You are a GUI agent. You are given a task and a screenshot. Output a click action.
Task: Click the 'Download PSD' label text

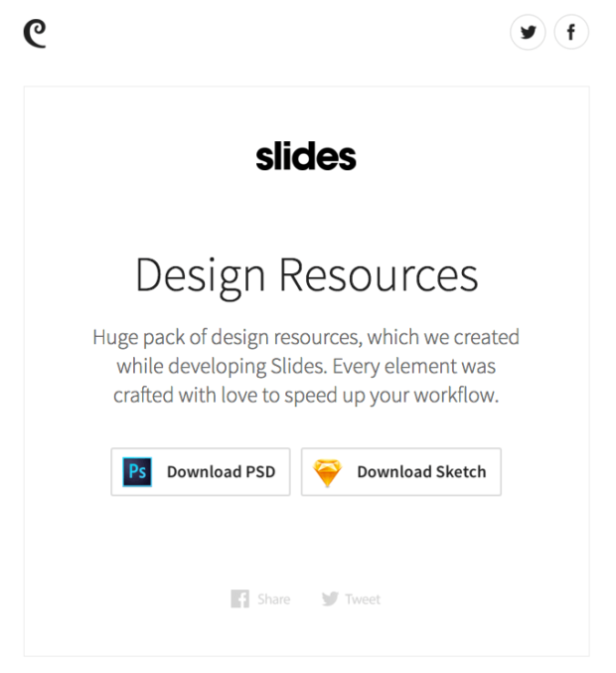click(221, 472)
